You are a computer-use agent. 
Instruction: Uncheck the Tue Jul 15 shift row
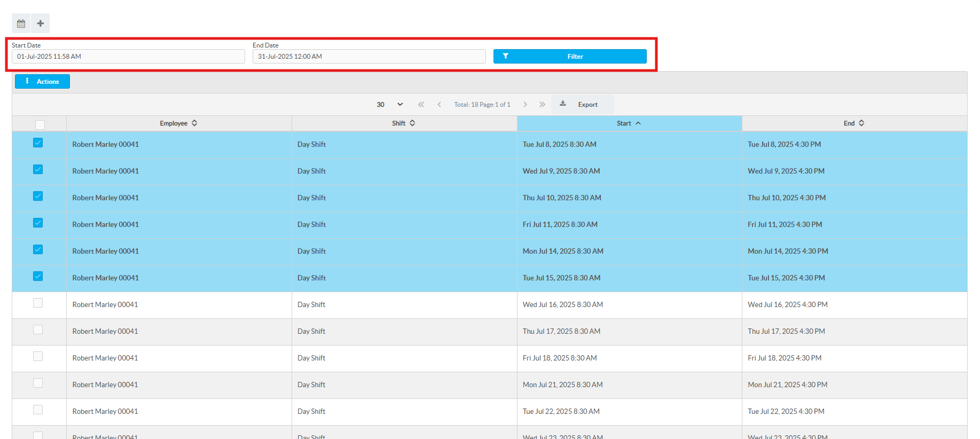[38, 276]
